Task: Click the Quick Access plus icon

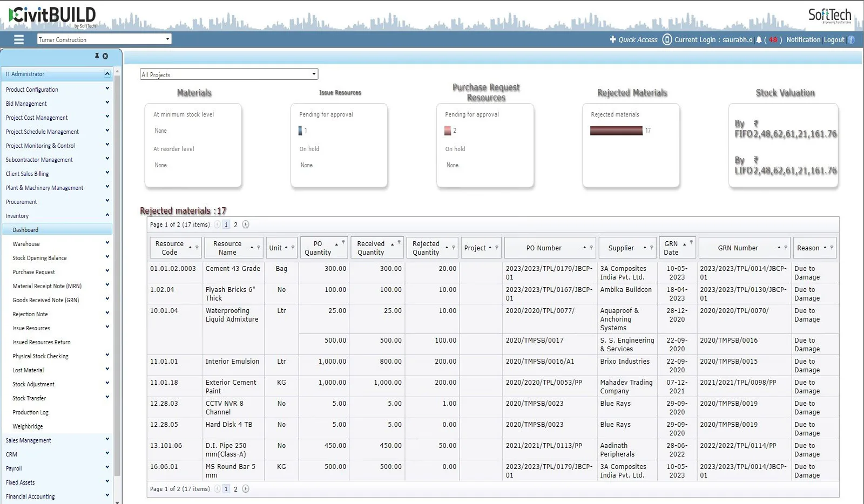Action: 613,39
